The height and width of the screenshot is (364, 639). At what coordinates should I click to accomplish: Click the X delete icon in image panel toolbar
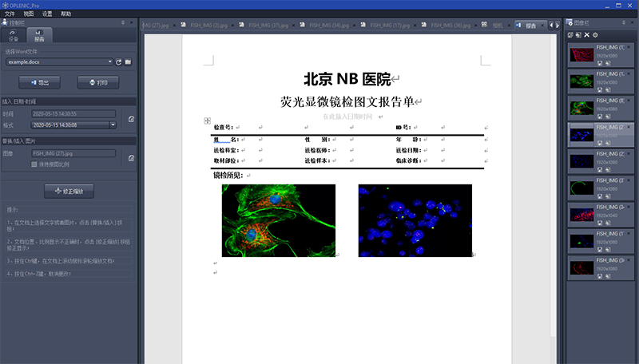(x=587, y=35)
